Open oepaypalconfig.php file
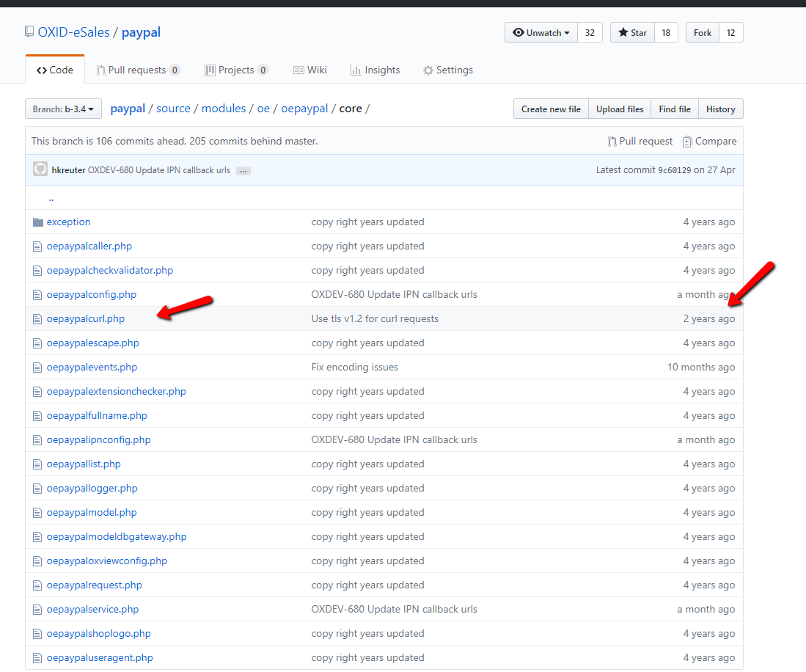 click(x=92, y=295)
